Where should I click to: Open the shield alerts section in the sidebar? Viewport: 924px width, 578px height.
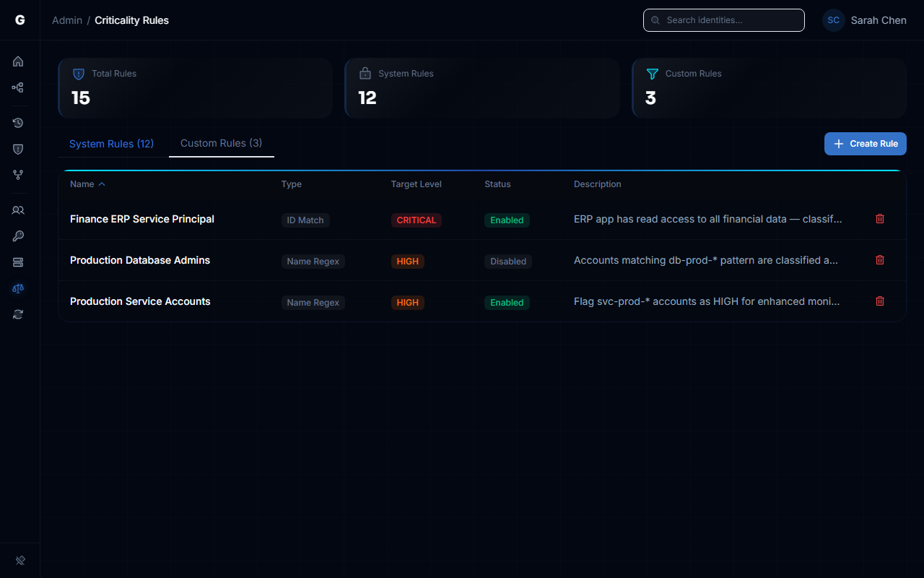pos(18,149)
